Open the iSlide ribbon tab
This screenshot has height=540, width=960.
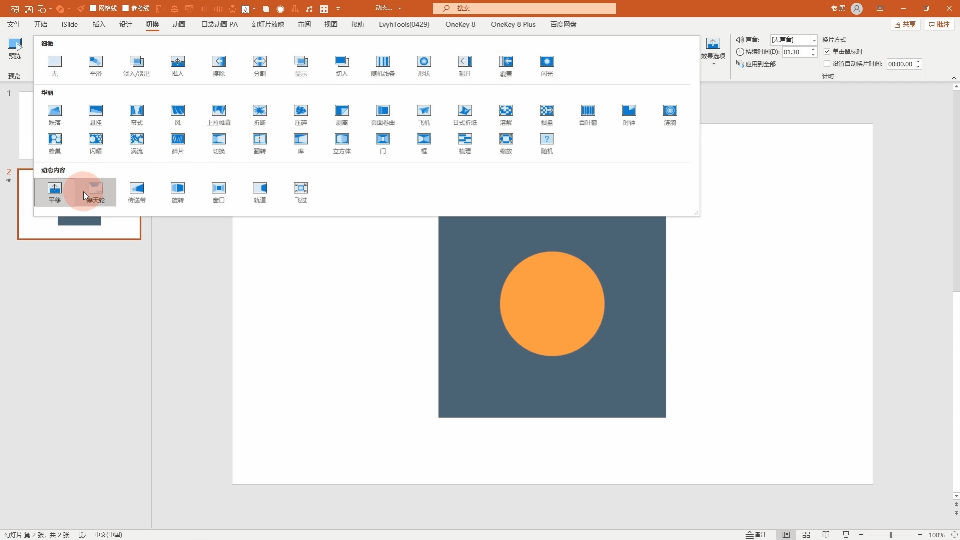(x=69, y=24)
